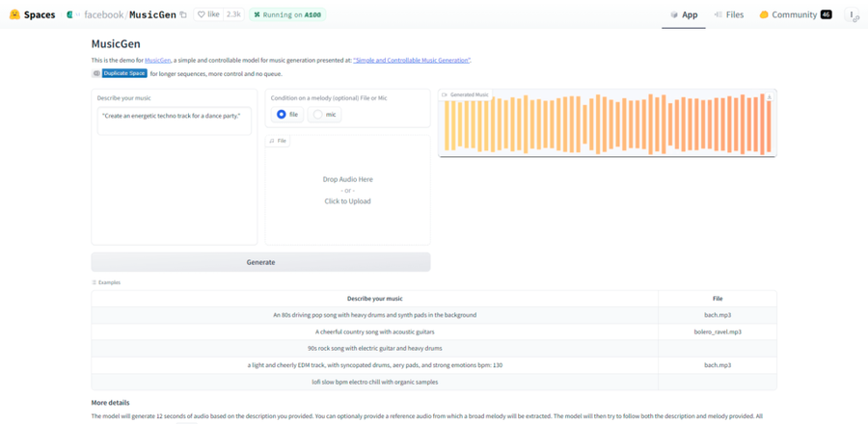Click the Generated Music label icon

444,95
